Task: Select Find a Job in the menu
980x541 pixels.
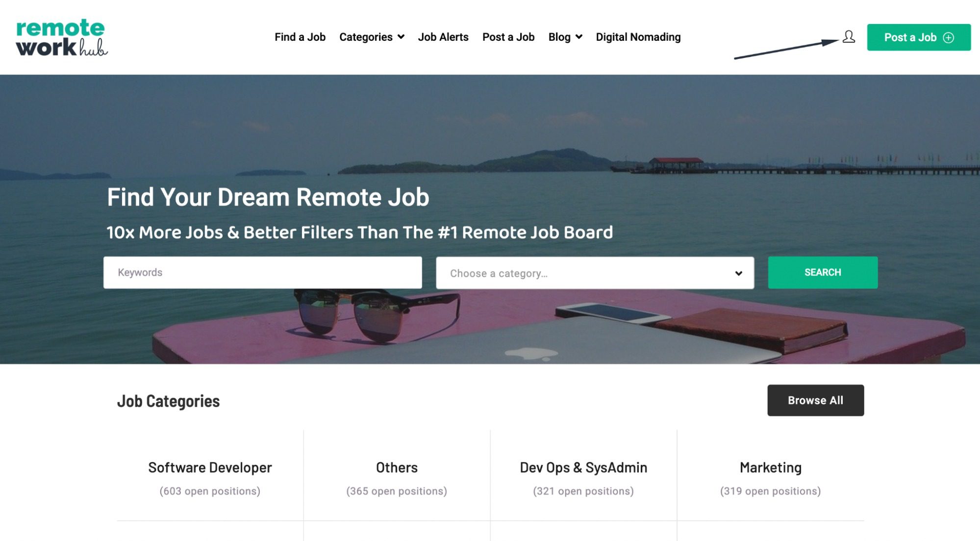Action: [x=301, y=37]
